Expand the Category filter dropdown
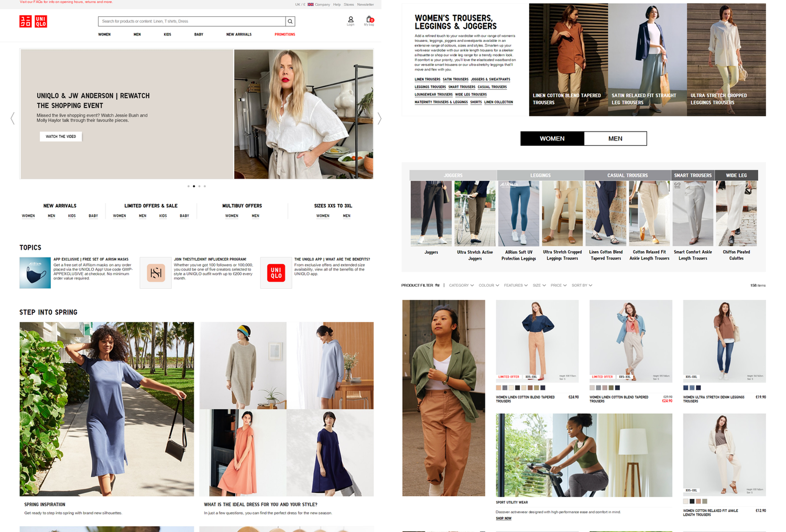786x532 pixels. [x=461, y=286]
